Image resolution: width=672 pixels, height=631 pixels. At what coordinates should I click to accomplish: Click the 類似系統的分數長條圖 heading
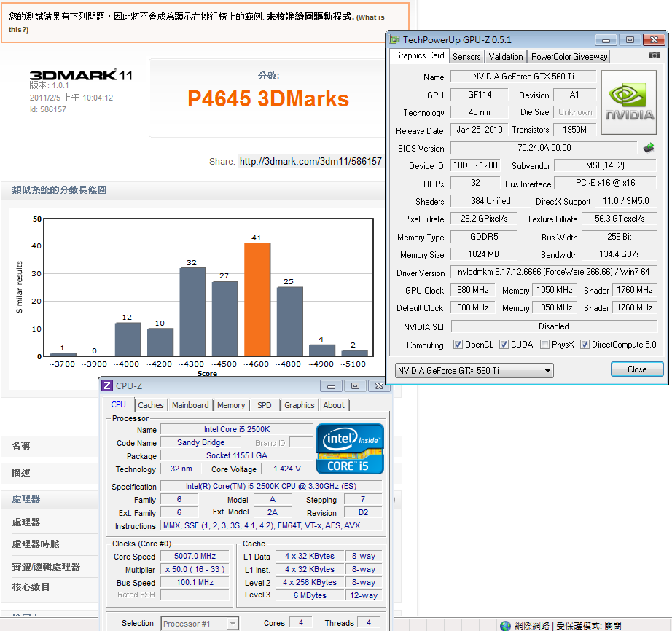point(60,189)
